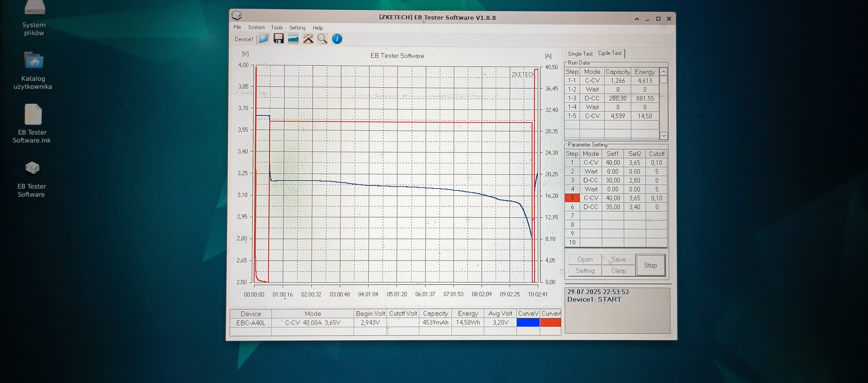Open the Tools menu
Viewport: 868px width, 383px height.
click(277, 28)
